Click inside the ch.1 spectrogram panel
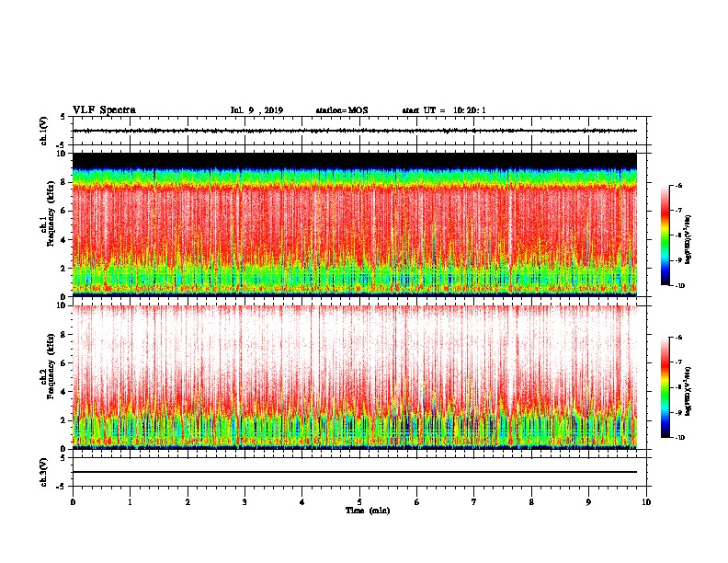The height and width of the screenshot is (563, 728). tap(355, 224)
